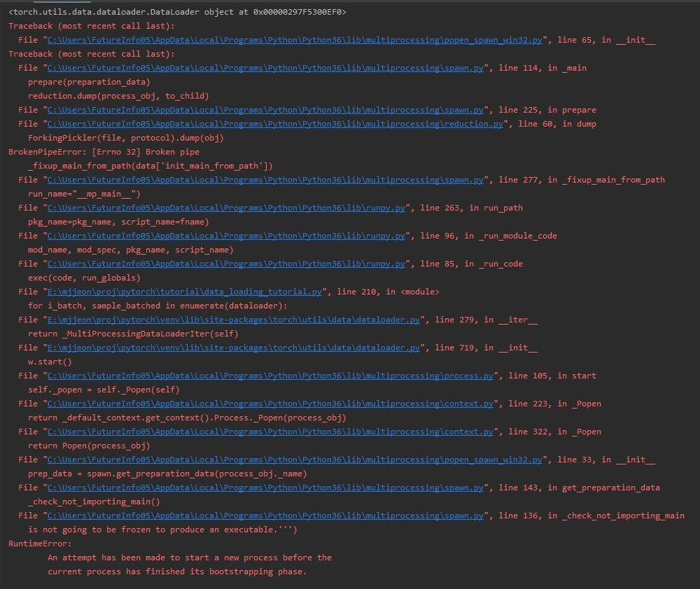Open dataloader.py link for line 279 __iter__
The width and height of the screenshot is (700, 589).
coord(234,320)
